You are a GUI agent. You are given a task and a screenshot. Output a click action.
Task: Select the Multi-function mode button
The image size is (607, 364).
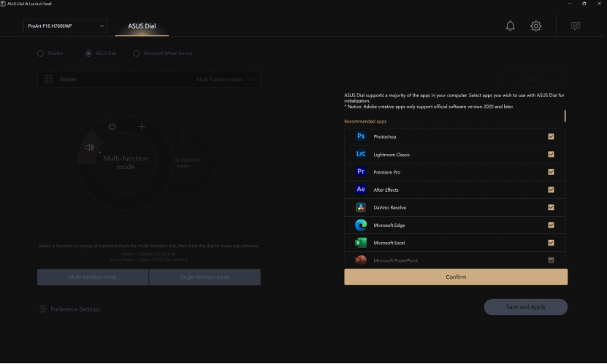click(x=93, y=277)
